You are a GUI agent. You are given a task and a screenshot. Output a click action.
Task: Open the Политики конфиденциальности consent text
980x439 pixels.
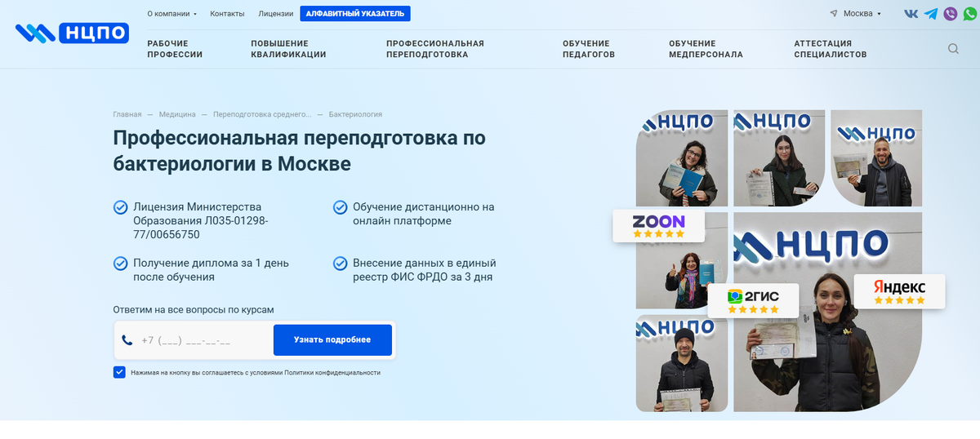coord(332,373)
